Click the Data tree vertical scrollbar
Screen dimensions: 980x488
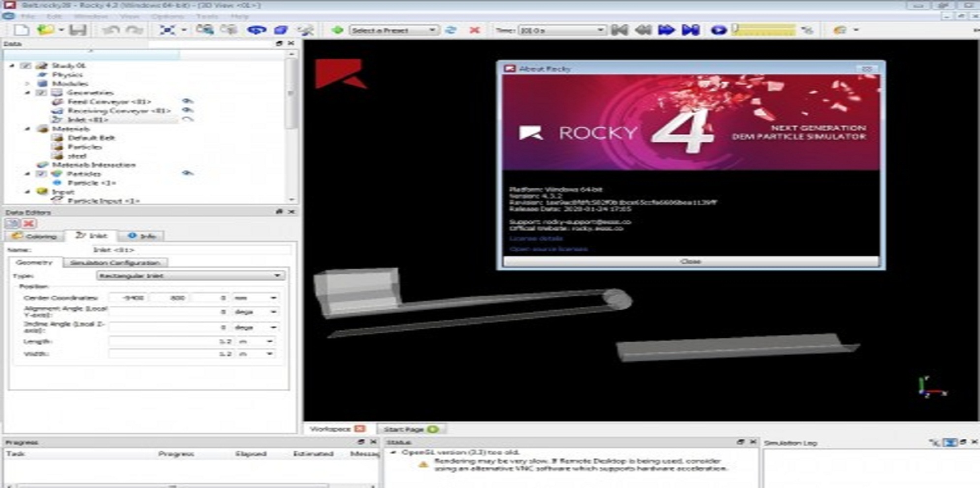pos(292,94)
